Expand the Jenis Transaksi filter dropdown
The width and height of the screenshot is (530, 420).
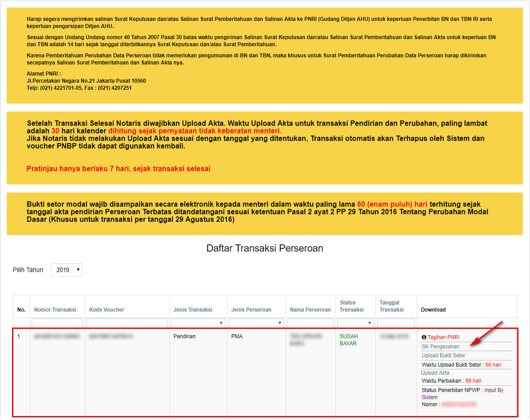tap(198, 323)
